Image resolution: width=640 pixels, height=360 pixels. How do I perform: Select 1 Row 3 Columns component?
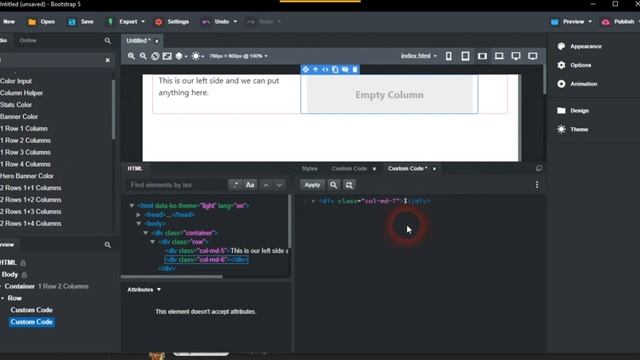click(x=25, y=152)
